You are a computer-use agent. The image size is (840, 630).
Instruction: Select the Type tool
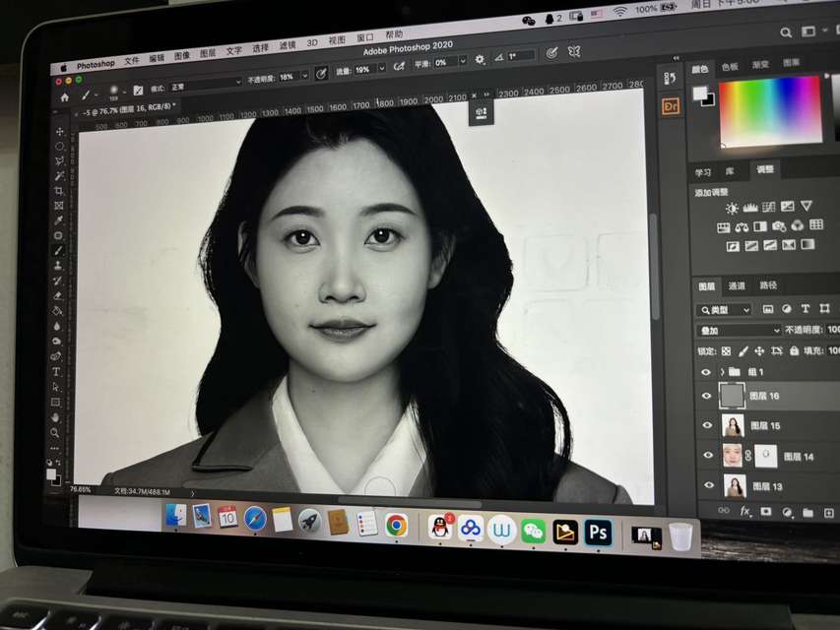[x=56, y=371]
